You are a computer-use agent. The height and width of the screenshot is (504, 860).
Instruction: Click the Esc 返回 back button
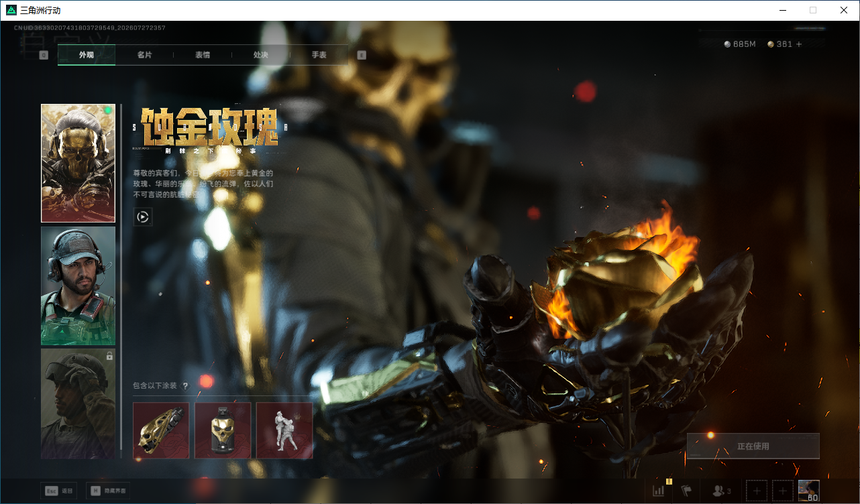tap(58, 491)
